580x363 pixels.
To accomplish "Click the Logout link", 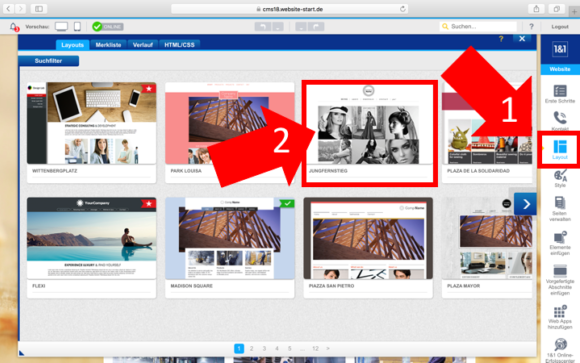I will click(560, 27).
